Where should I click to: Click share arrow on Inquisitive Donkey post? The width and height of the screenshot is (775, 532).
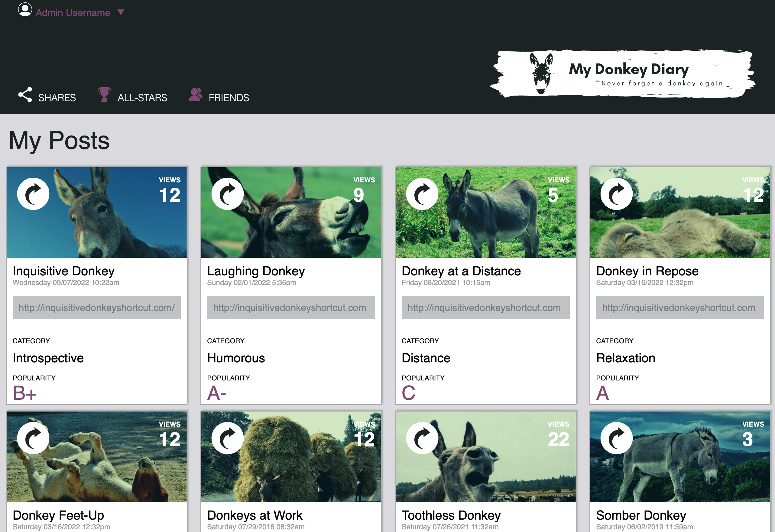click(x=33, y=194)
